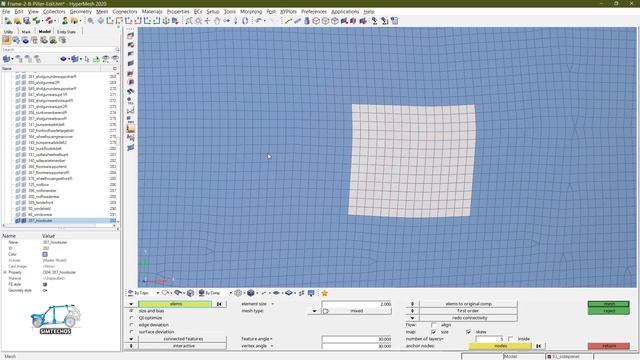Click the zoom magnifier icon in top toolbar
This screenshot has width=640, height=360.
tap(91, 20)
